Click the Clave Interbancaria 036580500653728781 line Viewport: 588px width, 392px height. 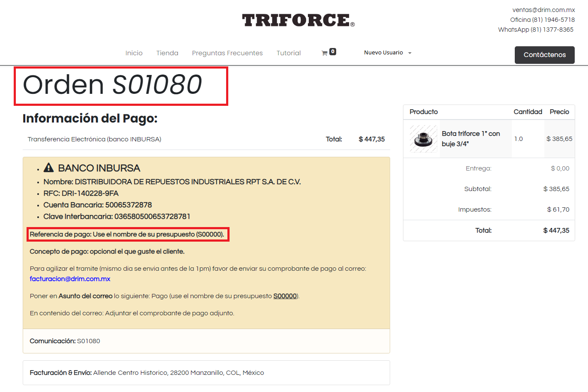(117, 216)
